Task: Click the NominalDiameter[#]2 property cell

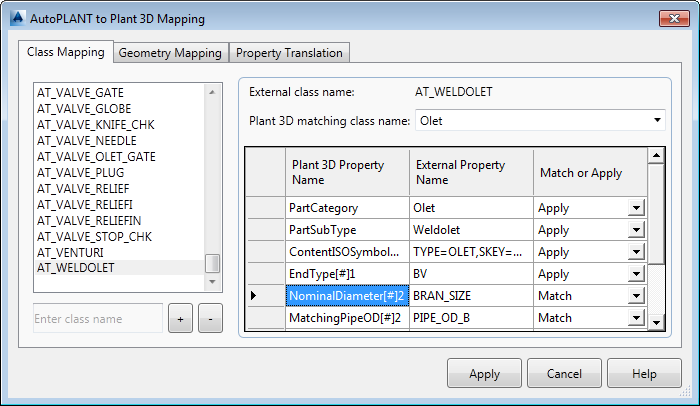Action: point(347,296)
